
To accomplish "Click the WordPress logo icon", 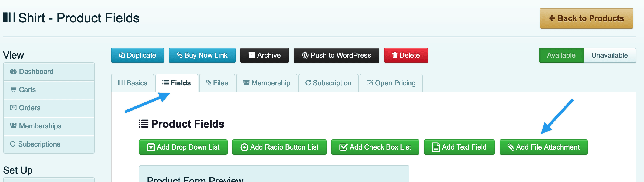I will (305, 55).
